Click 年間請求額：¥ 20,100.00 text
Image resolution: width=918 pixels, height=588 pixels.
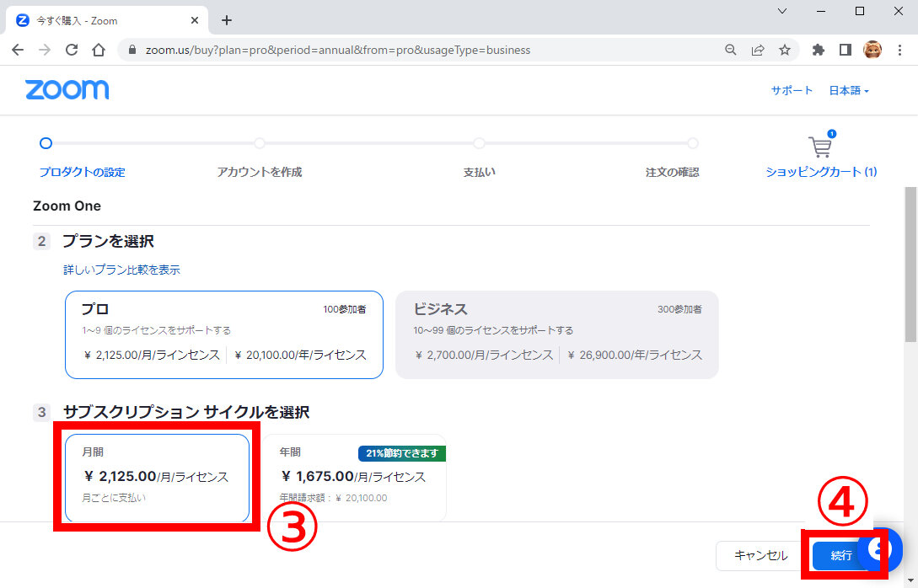click(x=333, y=498)
